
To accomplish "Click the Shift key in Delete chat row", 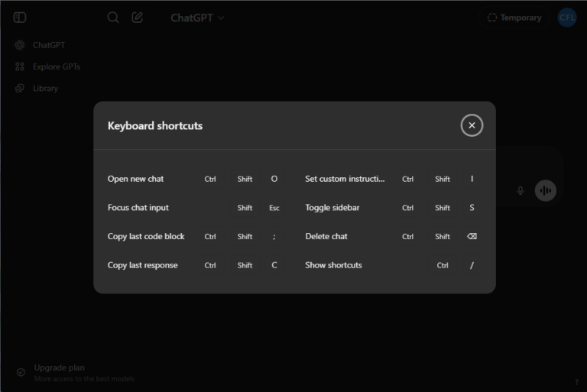I will tap(443, 237).
